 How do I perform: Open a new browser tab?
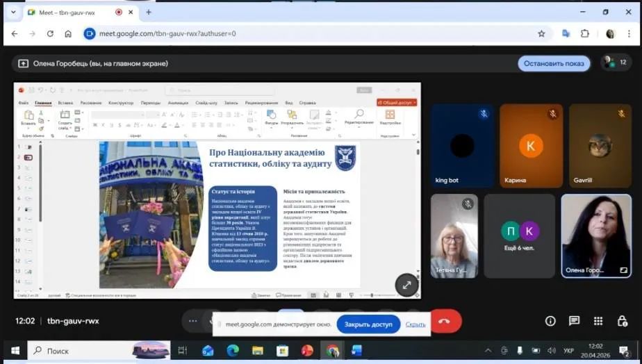point(149,12)
